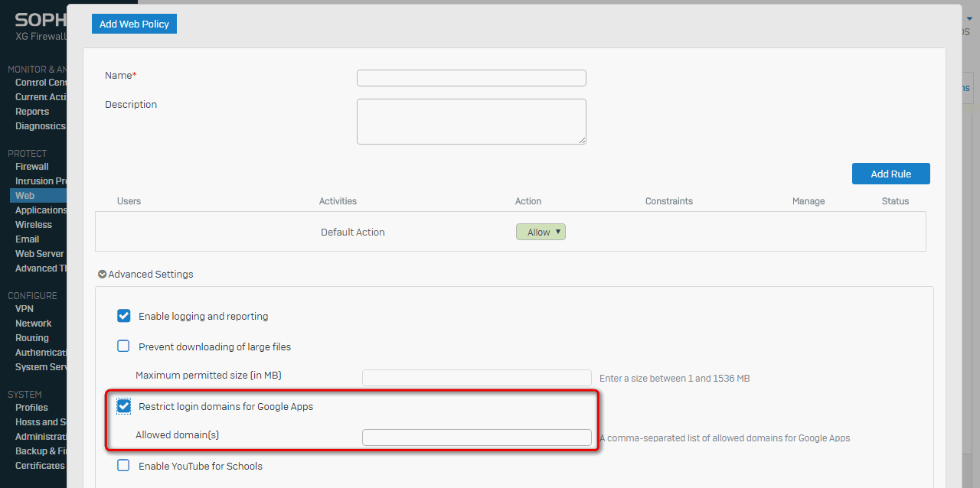Open Network in sidebar
Viewport: 980px width, 488px height.
(34, 324)
